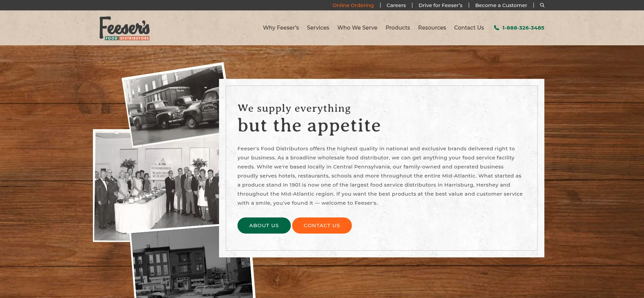The image size is (644, 298).
Task: Expand the Resources menu
Action: [x=432, y=28]
